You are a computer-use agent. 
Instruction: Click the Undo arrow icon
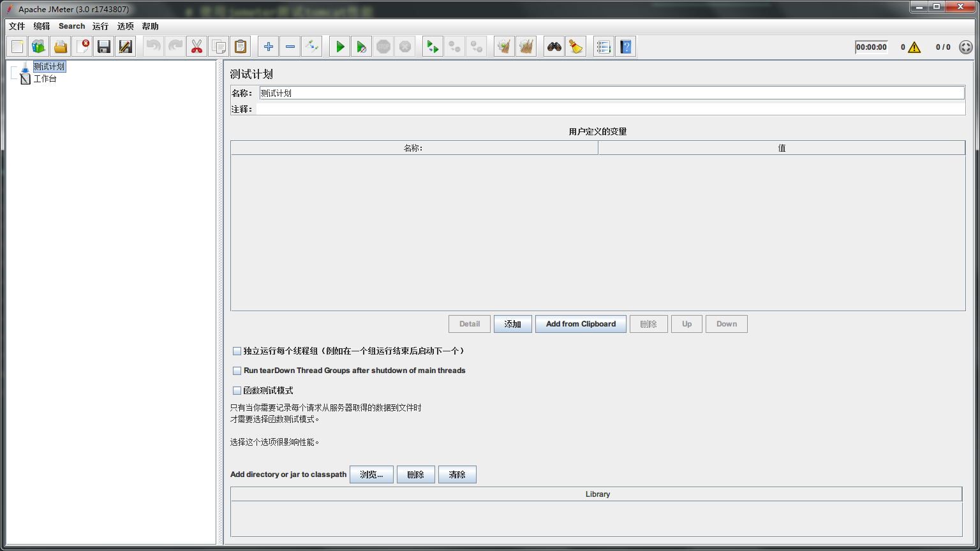pyautogui.click(x=153, y=47)
